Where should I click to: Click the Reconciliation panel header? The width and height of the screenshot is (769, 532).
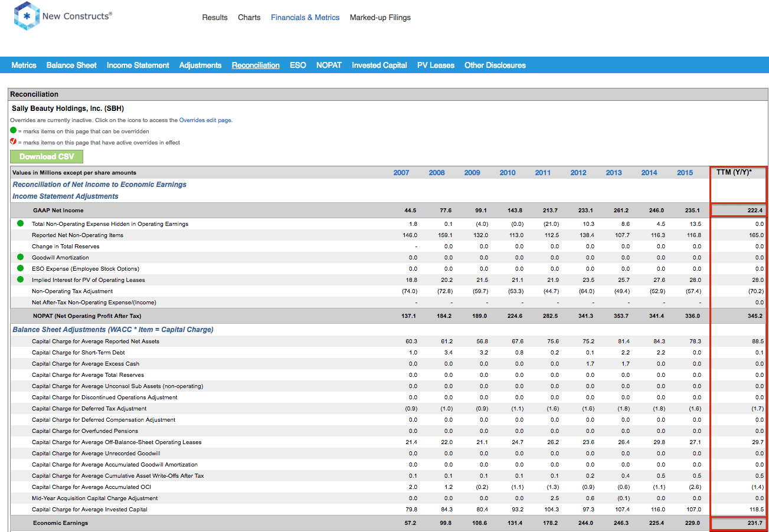coord(388,94)
